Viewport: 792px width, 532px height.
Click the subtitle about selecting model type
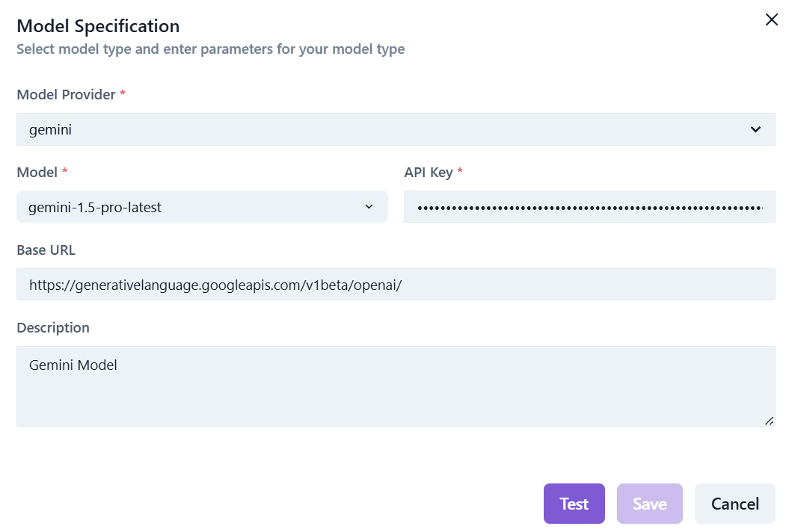click(210, 49)
